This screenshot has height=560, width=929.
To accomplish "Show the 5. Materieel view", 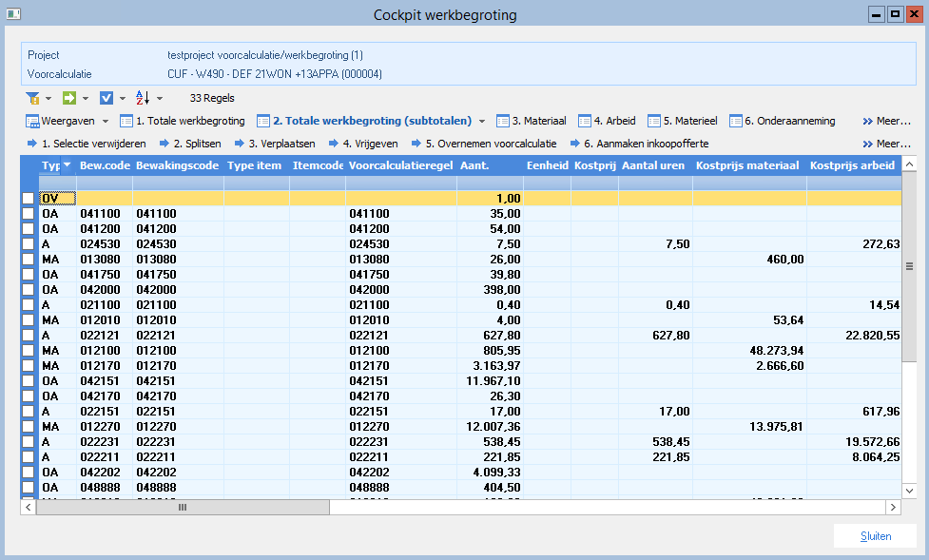I will pos(690,121).
